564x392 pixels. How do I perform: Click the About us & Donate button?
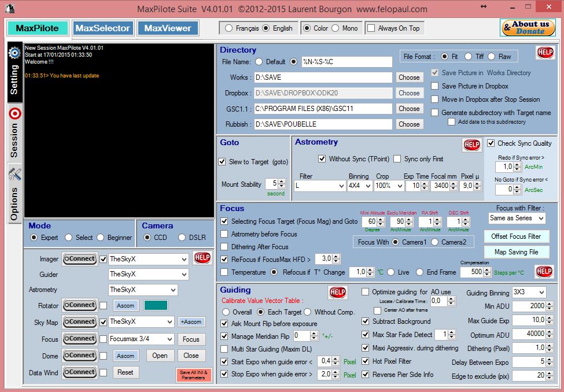point(527,27)
